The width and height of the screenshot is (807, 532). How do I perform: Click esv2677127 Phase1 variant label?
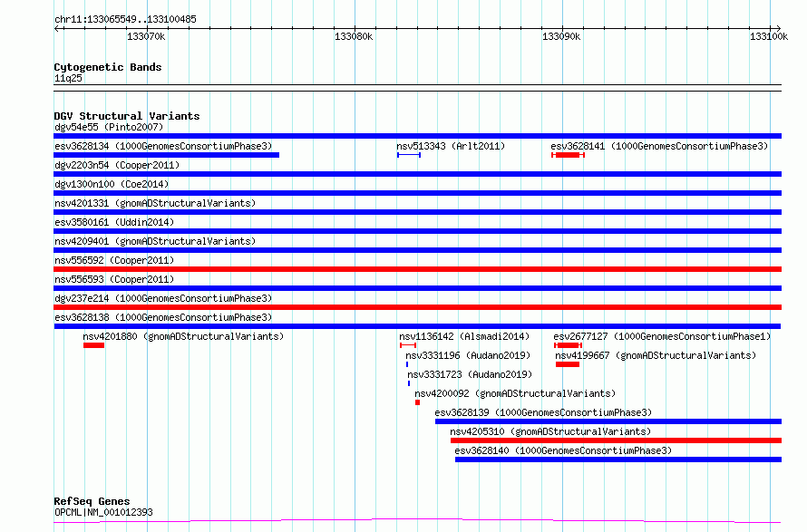pyautogui.click(x=663, y=336)
